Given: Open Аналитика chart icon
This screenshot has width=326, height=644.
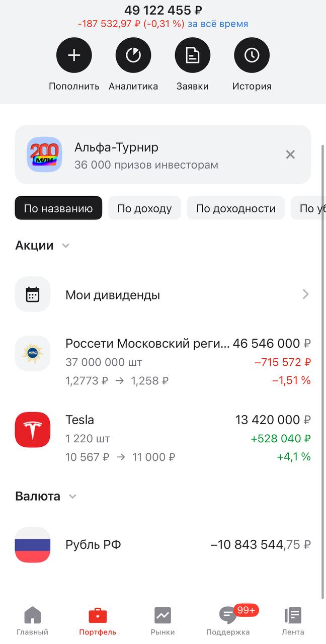Looking at the screenshot, I should tap(133, 55).
